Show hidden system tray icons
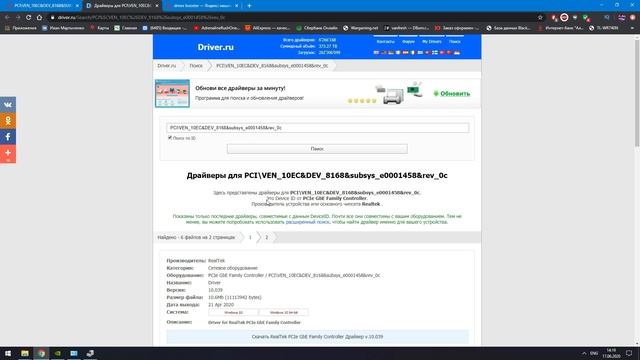640x360 pixels. pos(584,353)
